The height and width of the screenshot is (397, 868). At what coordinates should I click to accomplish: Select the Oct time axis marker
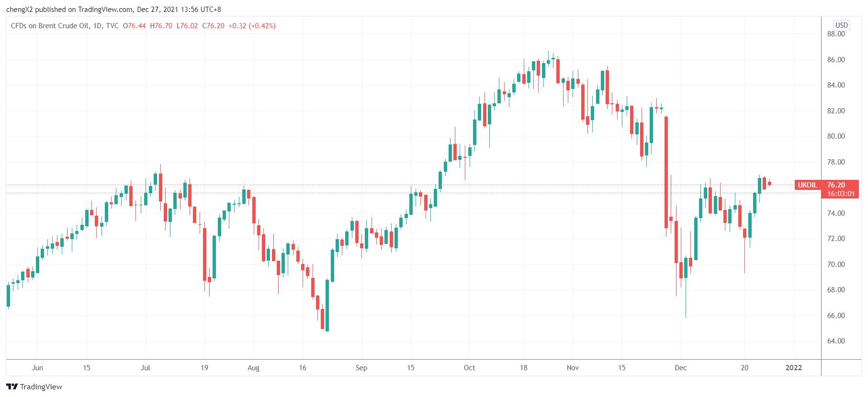click(469, 368)
